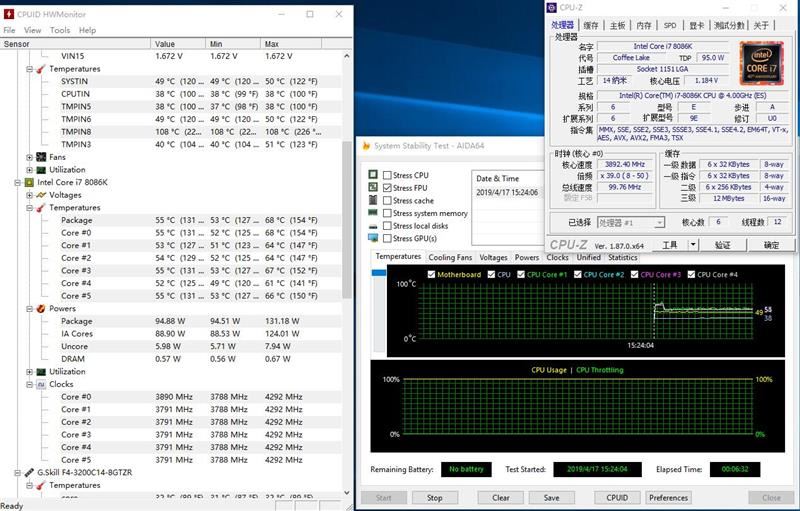Image resolution: width=800 pixels, height=511 pixels.
Task: Open the Tools menu in HWMonitor
Action: tap(60, 30)
